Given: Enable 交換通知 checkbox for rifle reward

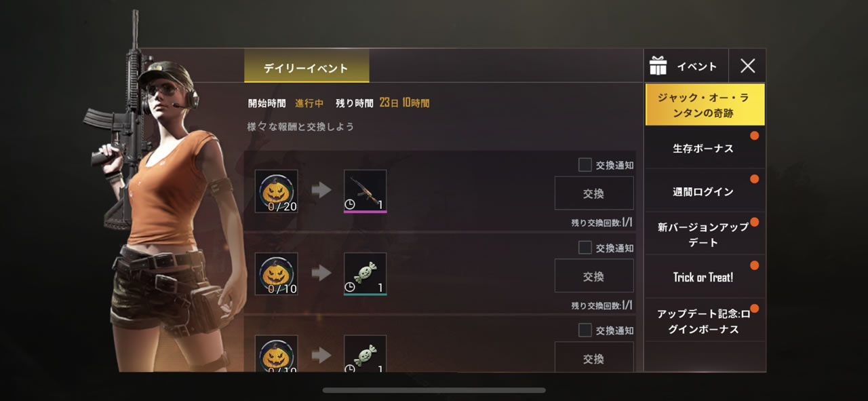Looking at the screenshot, I should click(x=585, y=165).
